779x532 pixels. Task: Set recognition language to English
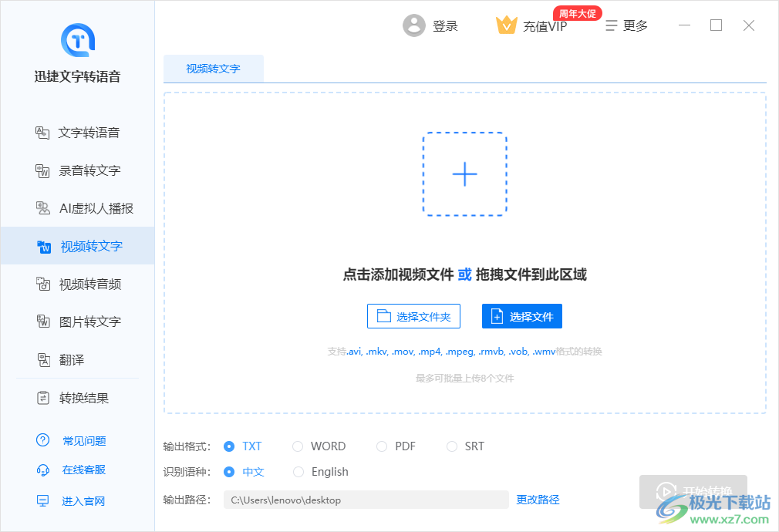click(x=320, y=471)
